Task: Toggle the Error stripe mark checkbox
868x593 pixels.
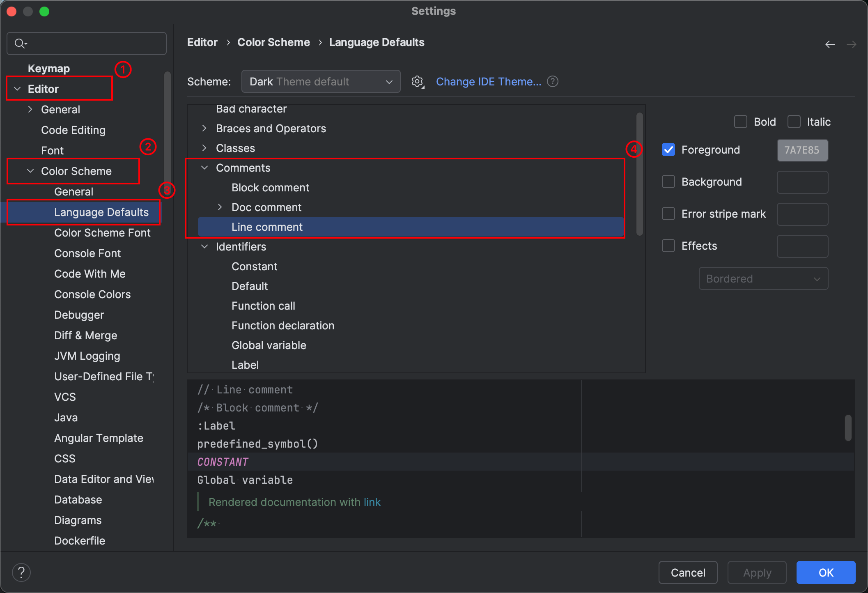Action: tap(668, 214)
